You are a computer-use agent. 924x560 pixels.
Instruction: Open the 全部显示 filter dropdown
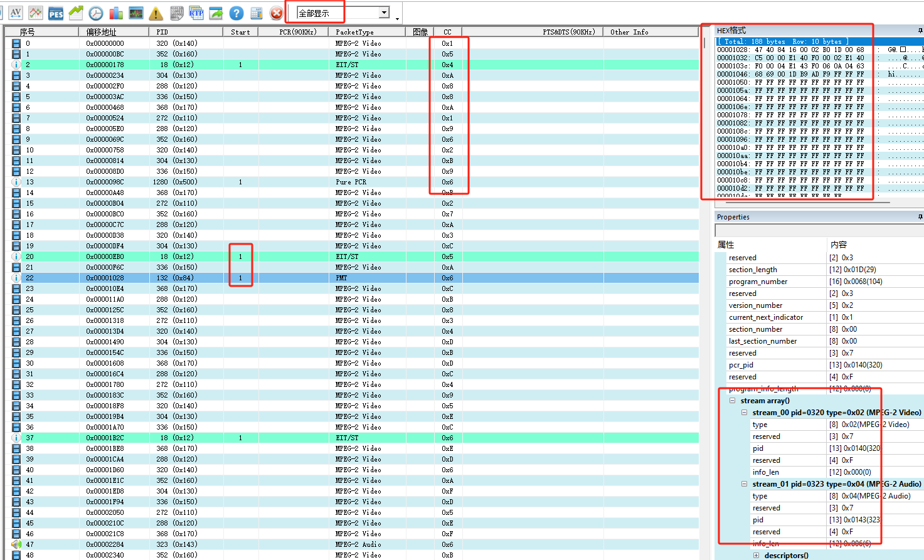pyautogui.click(x=384, y=13)
